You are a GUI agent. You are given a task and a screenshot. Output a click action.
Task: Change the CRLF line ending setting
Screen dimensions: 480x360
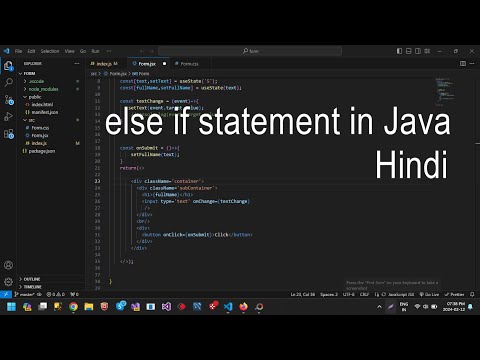(364, 294)
